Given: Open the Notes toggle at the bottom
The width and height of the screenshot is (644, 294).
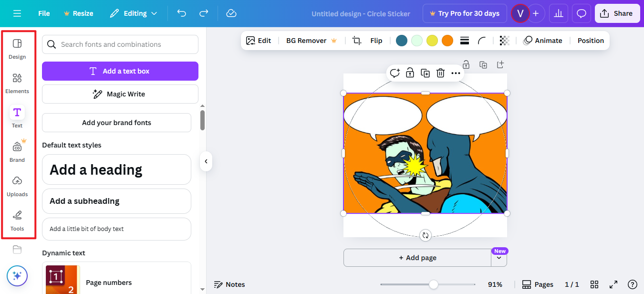Looking at the screenshot, I should tap(229, 284).
